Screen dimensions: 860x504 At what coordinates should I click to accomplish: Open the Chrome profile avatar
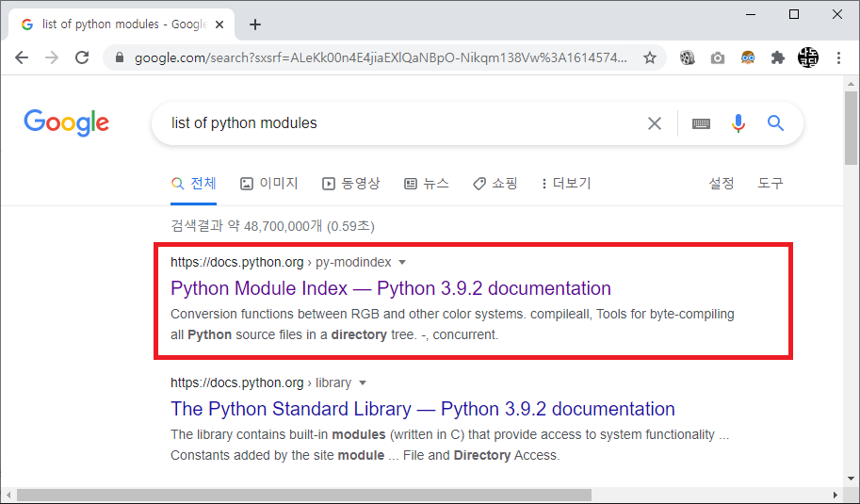point(808,57)
